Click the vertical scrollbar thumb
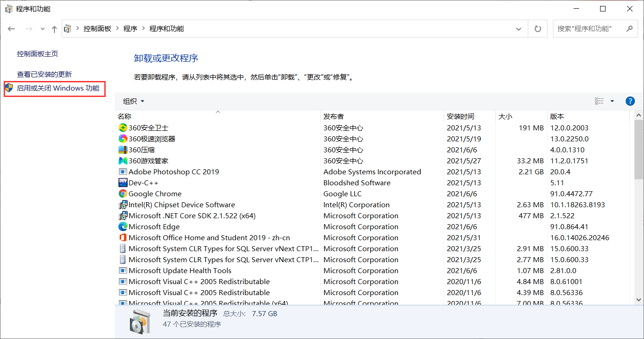644x339 pixels. pyautogui.click(x=639, y=150)
